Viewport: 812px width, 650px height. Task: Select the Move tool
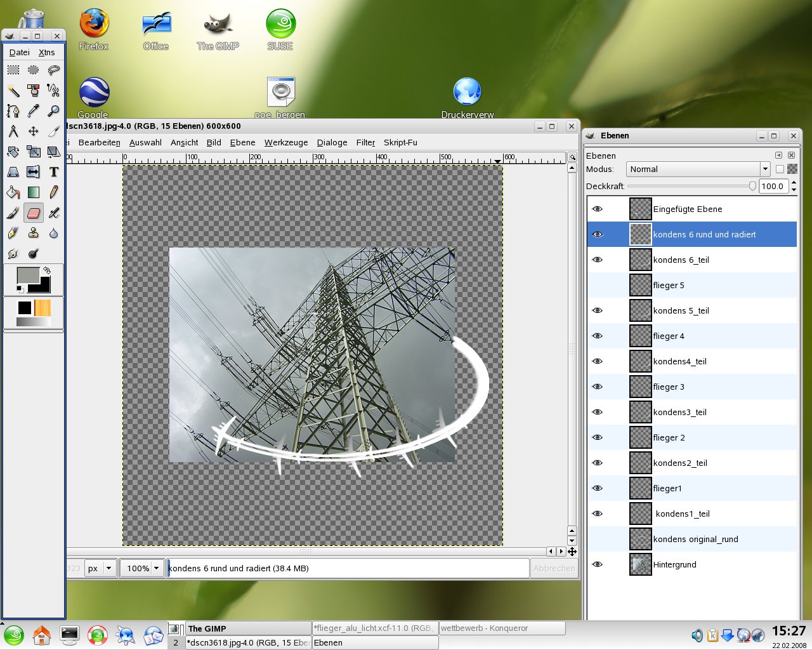[x=34, y=131]
